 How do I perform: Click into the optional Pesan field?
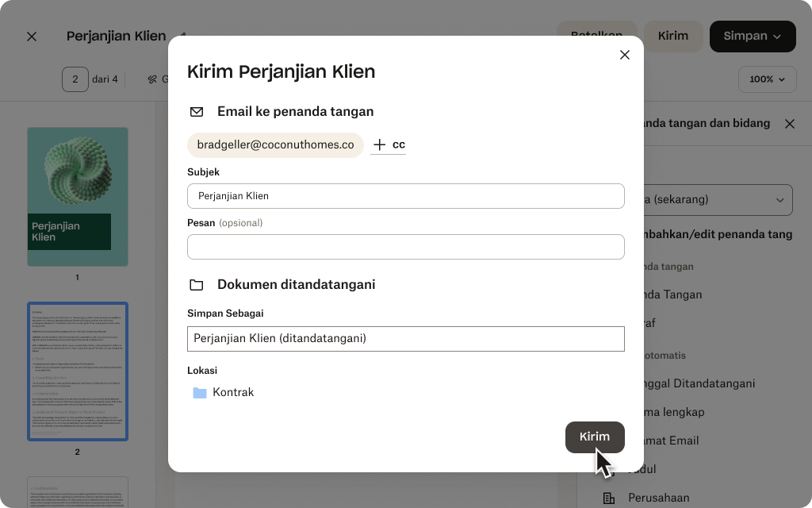point(405,247)
